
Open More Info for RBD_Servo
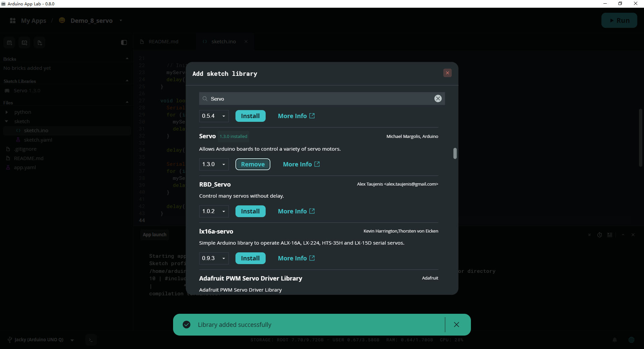(x=296, y=211)
